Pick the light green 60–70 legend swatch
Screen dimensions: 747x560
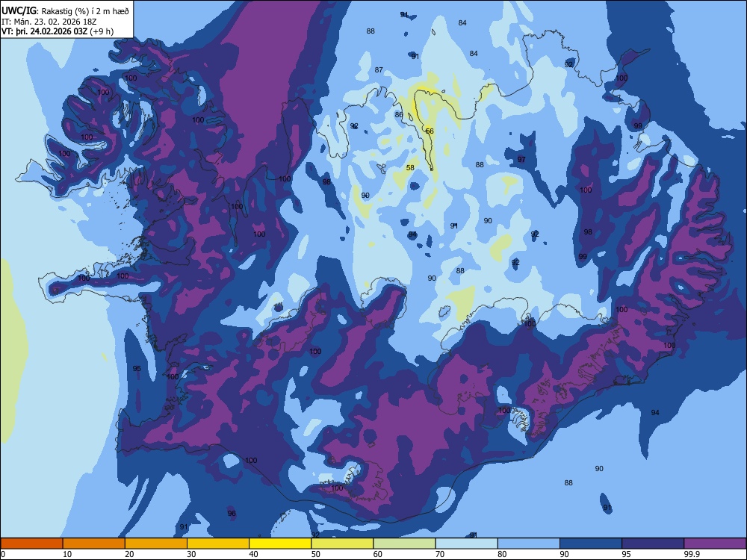pyautogui.click(x=404, y=544)
